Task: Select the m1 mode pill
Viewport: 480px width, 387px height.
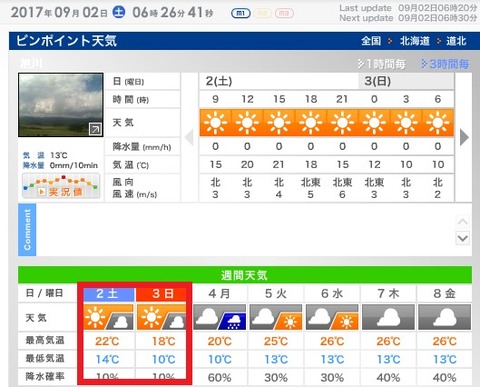Action: pos(241,13)
